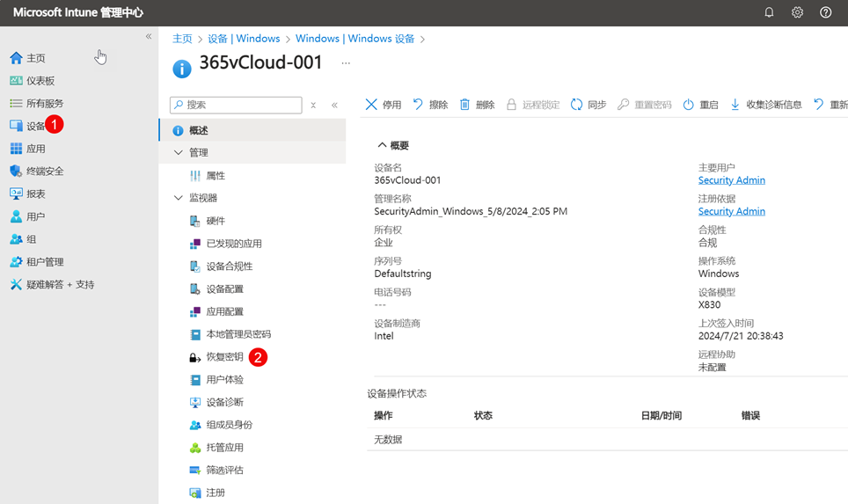The image size is (848, 504).
Task: Click the 设备诊断 icon
Action: click(194, 402)
